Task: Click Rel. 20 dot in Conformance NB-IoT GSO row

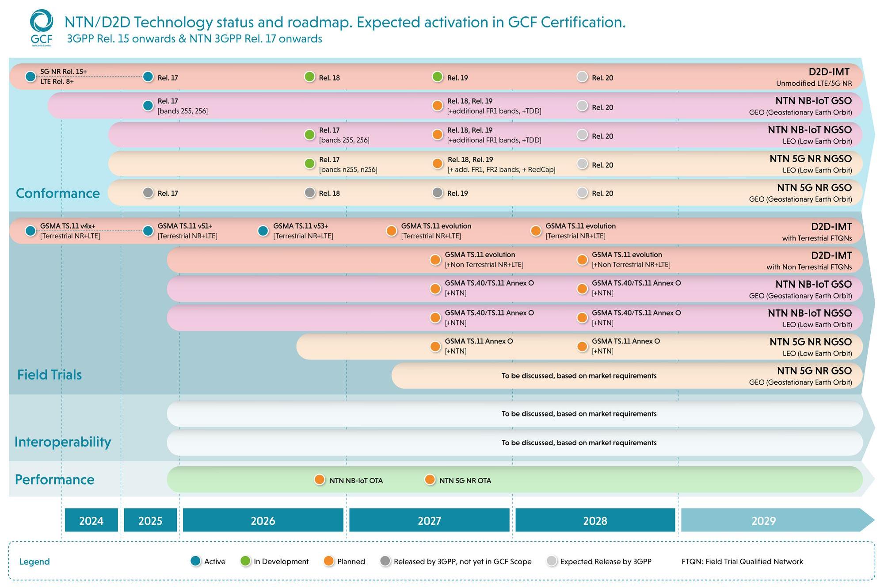Action: click(x=583, y=106)
